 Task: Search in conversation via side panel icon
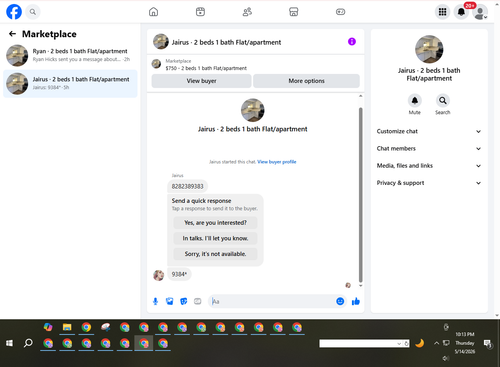coord(442,100)
